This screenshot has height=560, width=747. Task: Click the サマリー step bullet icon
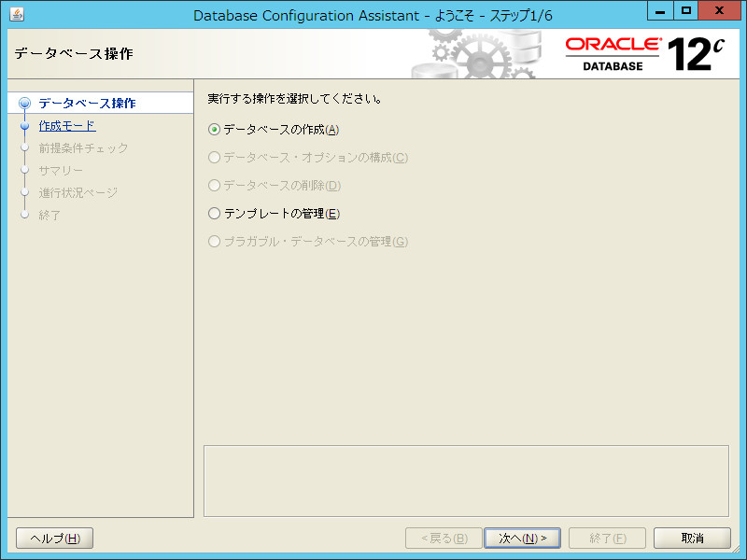coord(25,171)
